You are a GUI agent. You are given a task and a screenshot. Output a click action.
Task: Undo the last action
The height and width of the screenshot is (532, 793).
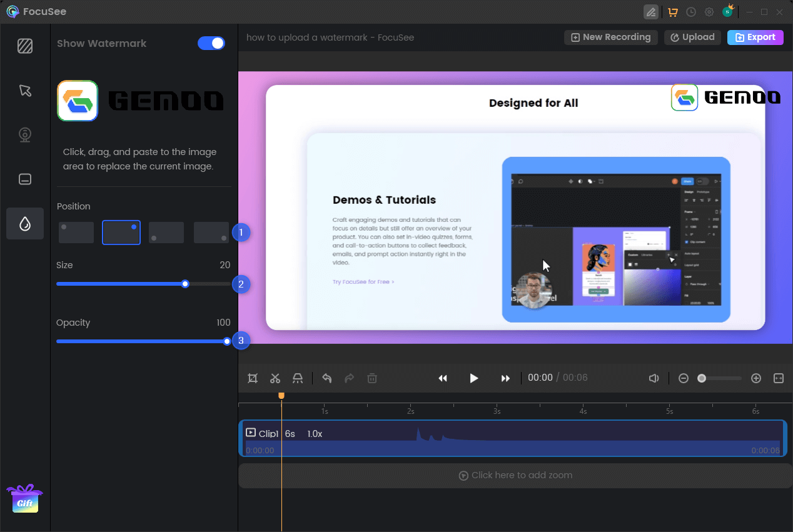click(326, 378)
